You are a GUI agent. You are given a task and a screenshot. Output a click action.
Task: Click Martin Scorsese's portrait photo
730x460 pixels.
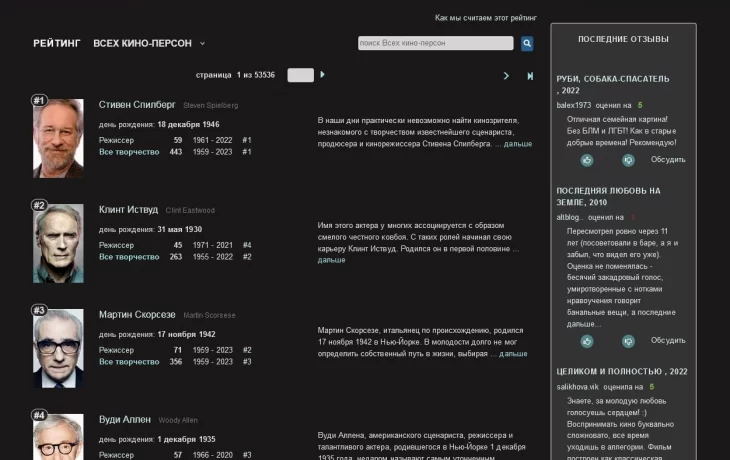58,348
